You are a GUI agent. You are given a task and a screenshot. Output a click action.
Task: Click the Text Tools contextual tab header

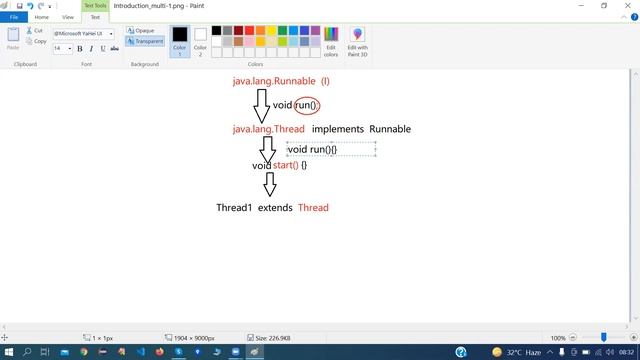(95, 6)
